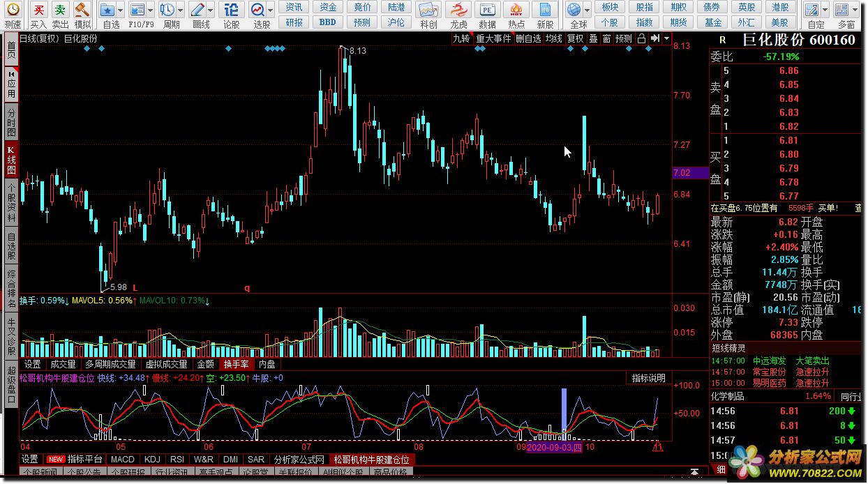The height and width of the screenshot is (484, 868).
Task: Click the R marker beside stock name
Action: tap(722, 40)
